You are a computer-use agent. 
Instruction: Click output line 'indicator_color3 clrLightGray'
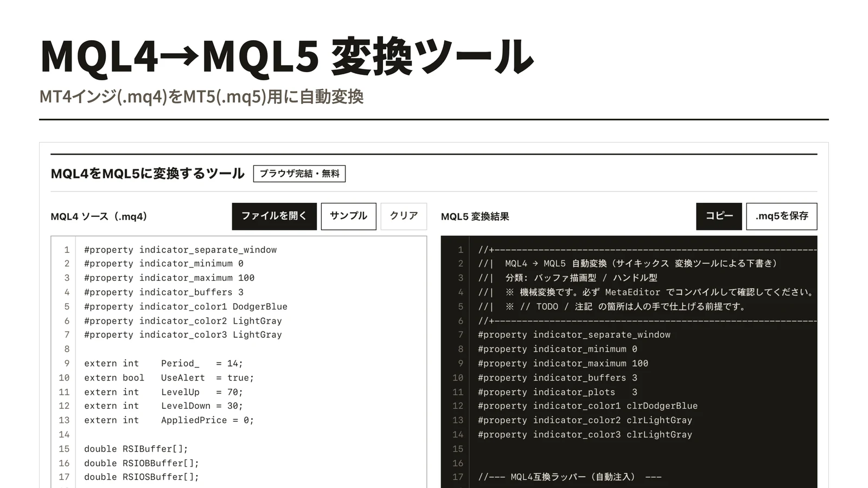(585, 434)
